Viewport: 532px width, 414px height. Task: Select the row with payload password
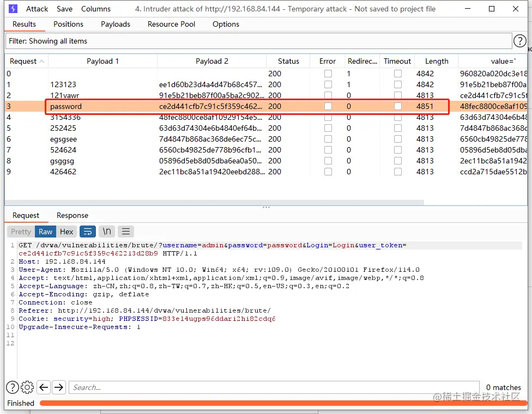[266, 106]
